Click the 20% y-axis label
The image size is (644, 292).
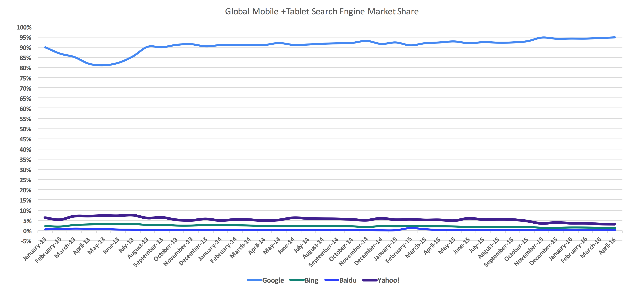pyautogui.click(x=26, y=190)
